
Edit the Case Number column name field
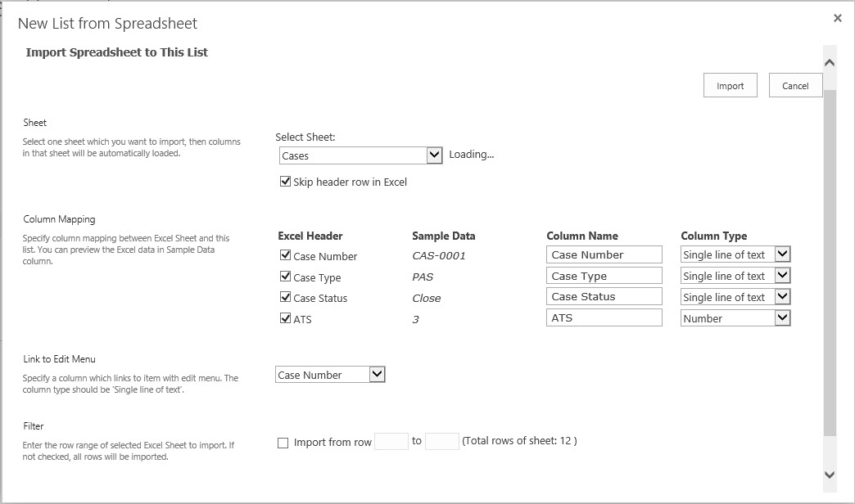point(604,255)
